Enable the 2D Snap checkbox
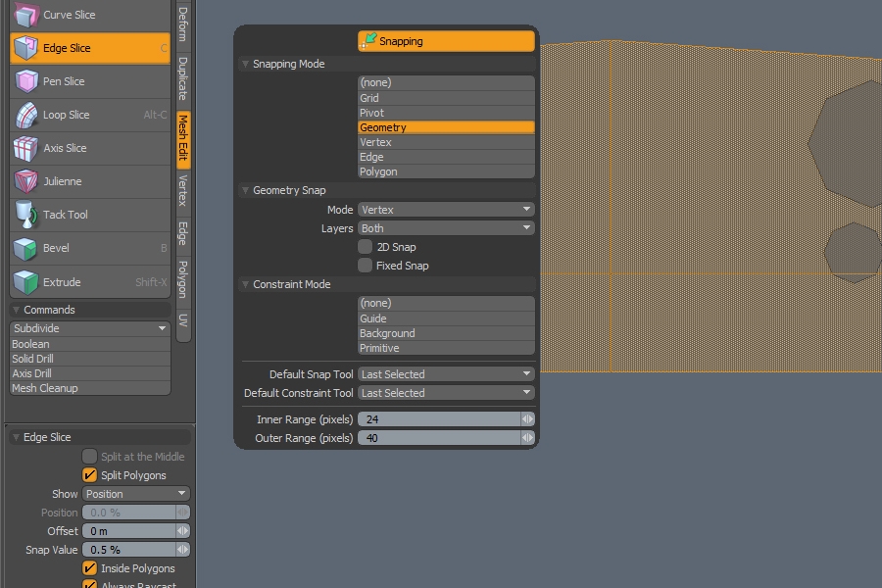The image size is (882, 588). click(366, 246)
